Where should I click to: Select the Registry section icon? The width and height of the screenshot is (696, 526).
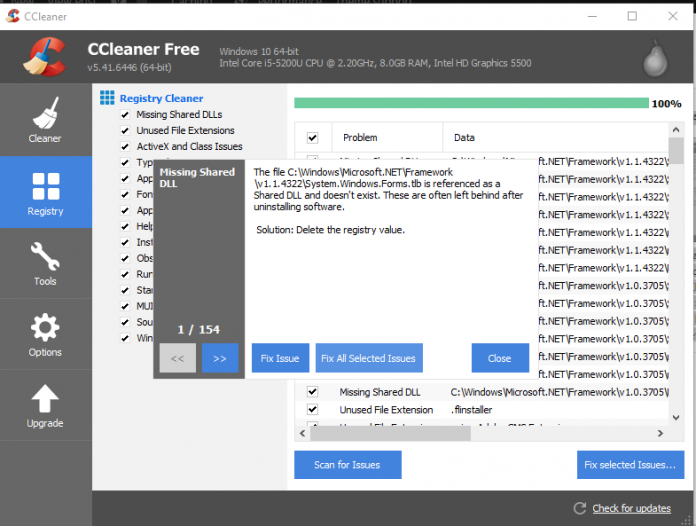pyautogui.click(x=46, y=186)
